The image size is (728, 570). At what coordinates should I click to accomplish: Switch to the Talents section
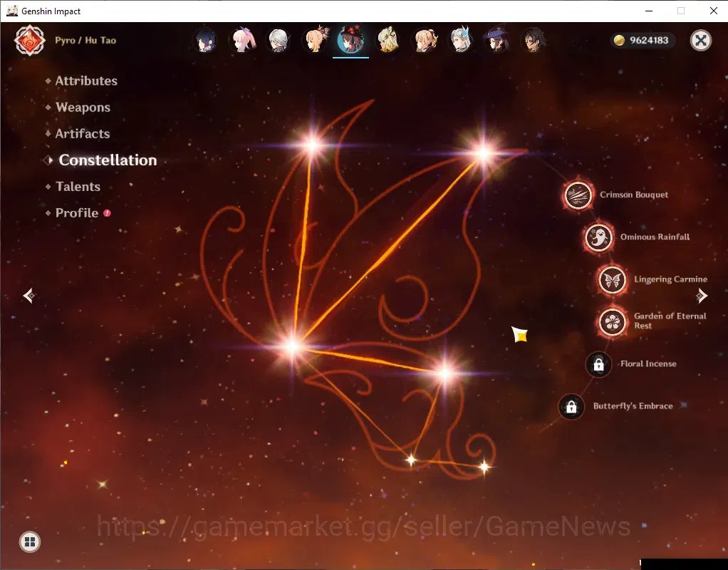click(x=78, y=187)
